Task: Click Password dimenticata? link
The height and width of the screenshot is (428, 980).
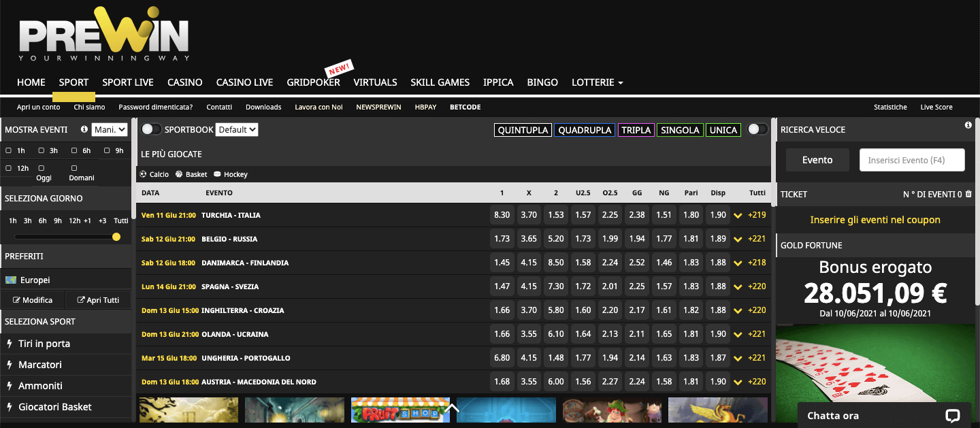Action: 155,107
